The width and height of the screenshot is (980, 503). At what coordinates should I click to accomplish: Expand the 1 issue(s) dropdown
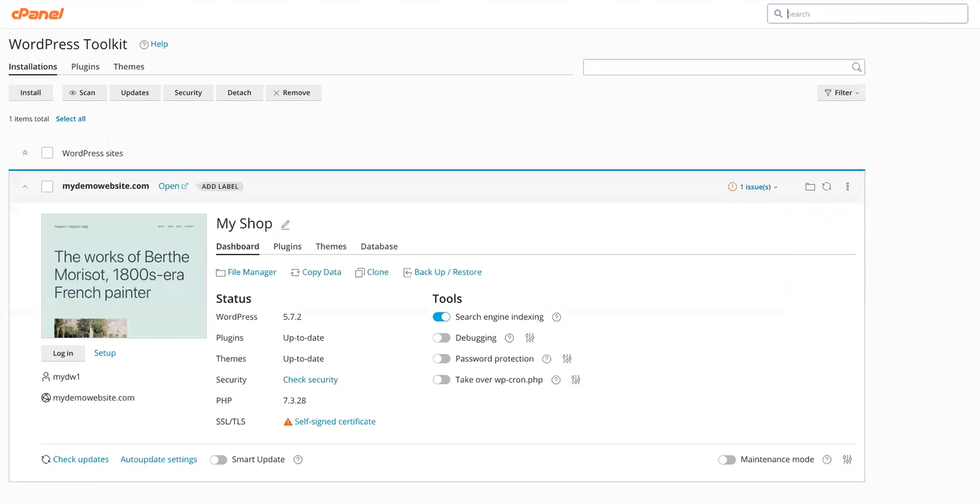click(x=759, y=187)
